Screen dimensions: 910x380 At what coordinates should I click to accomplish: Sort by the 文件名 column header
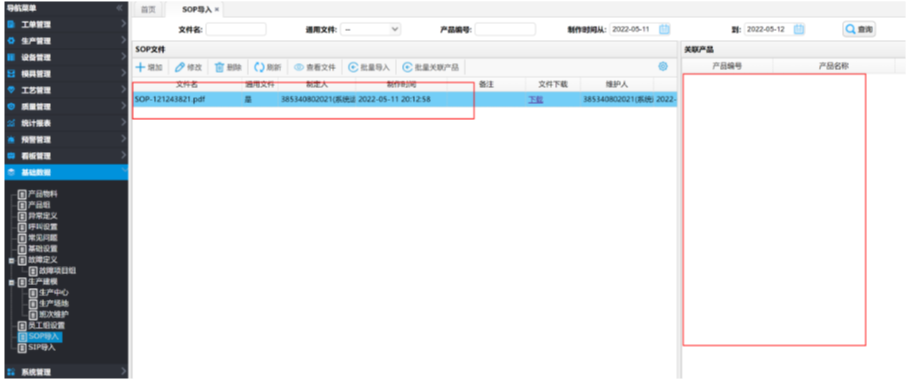[x=187, y=85]
